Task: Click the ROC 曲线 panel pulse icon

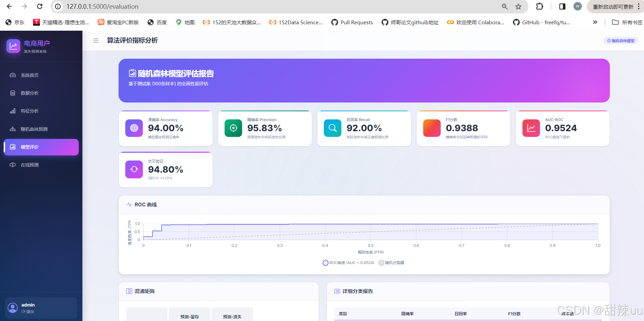Action: tap(129, 204)
